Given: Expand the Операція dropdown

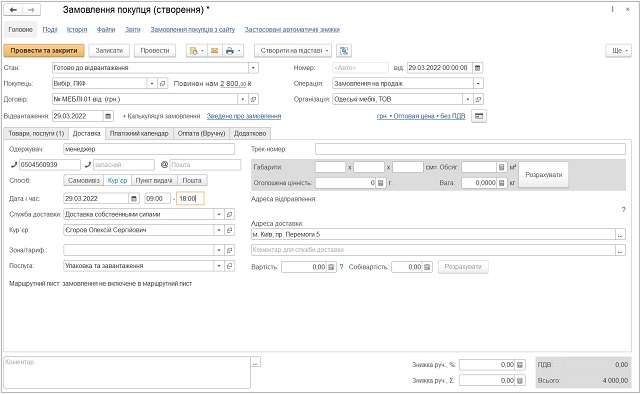Looking at the screenshot, I should [x=478, y=84].
